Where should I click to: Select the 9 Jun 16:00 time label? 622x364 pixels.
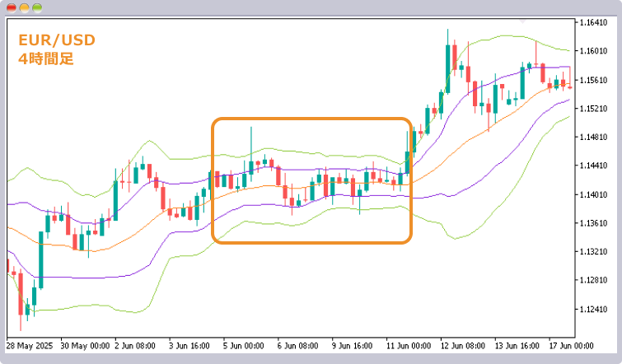point(353,345)
